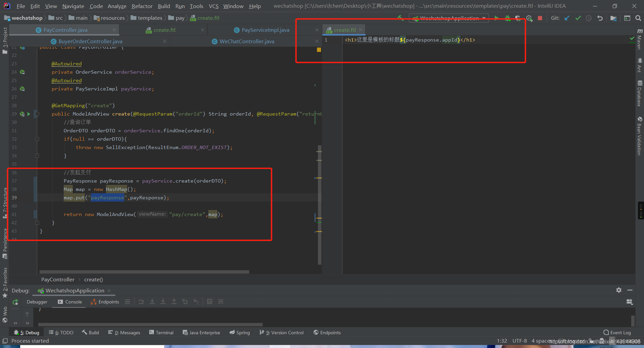This screenshot has height=348, width=644.
Task: Open the Analyze menu
Action: pyautogui.click(x=117, y=6)
